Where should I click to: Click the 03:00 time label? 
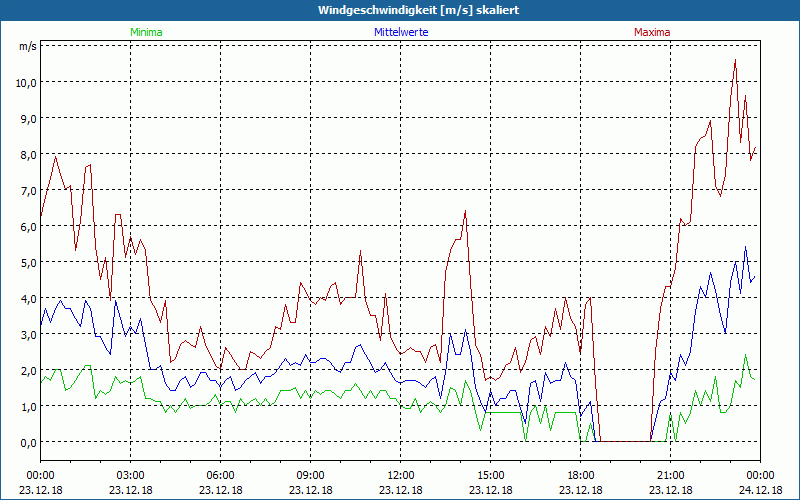[x=131, y=476]
